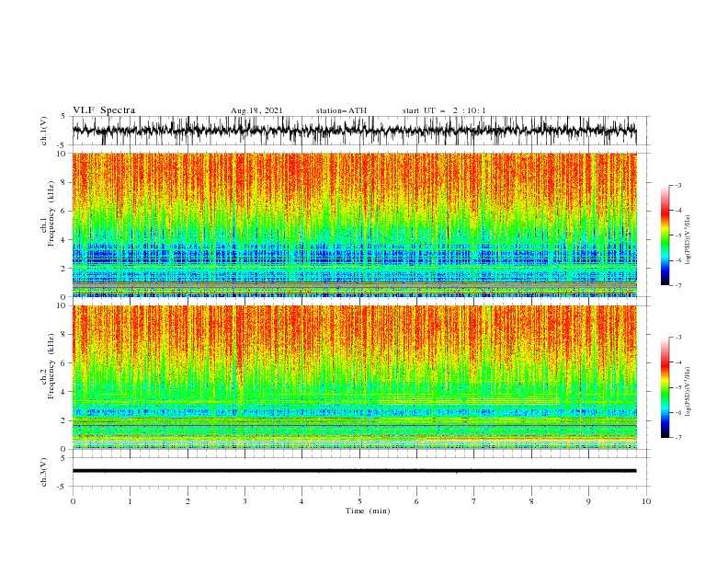Click the ch.2 spectrogram panel
This screenshot has width=728, height=563.
click(355, 377)
